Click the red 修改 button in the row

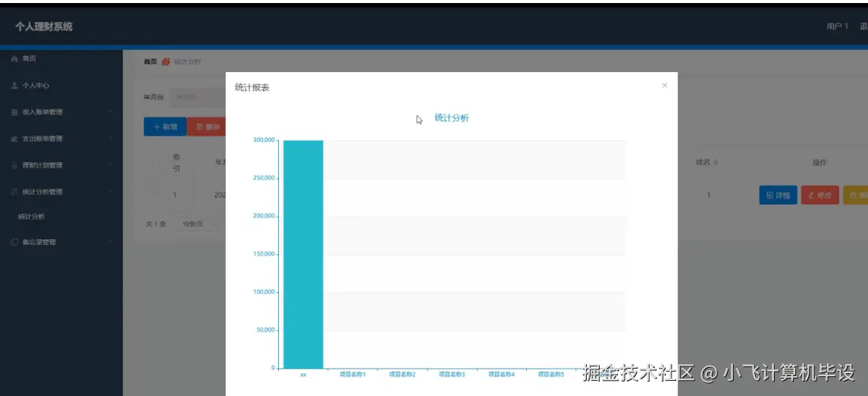(819, 195)
